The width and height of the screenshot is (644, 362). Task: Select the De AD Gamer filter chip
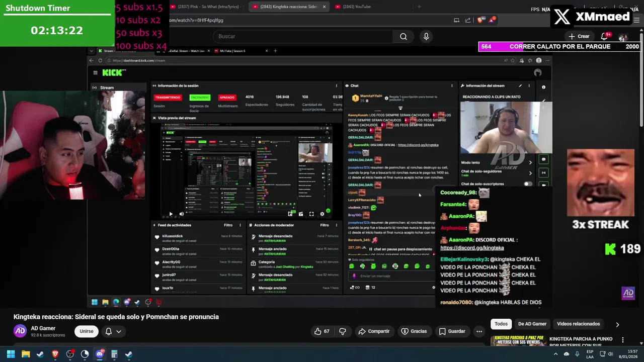coord(532,324)
